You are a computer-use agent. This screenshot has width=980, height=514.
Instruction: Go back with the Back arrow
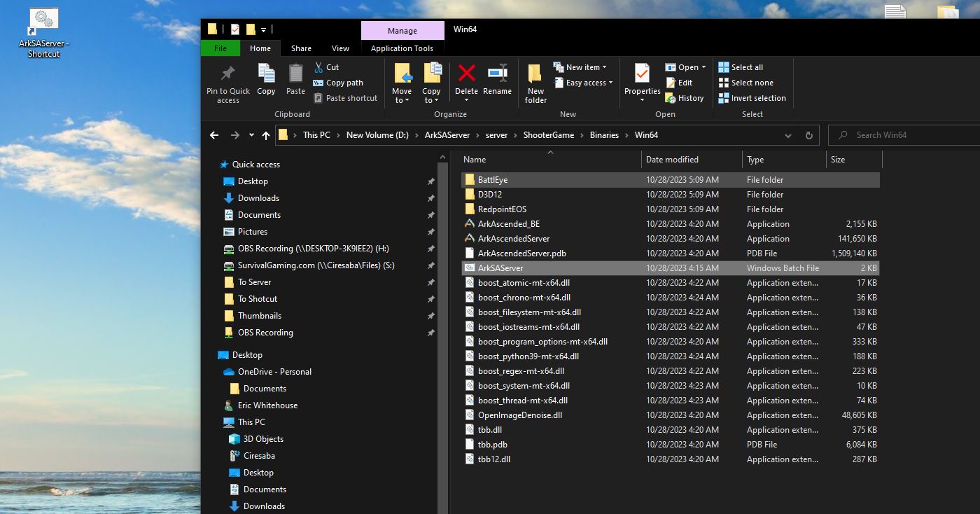(x=214, y=135)
